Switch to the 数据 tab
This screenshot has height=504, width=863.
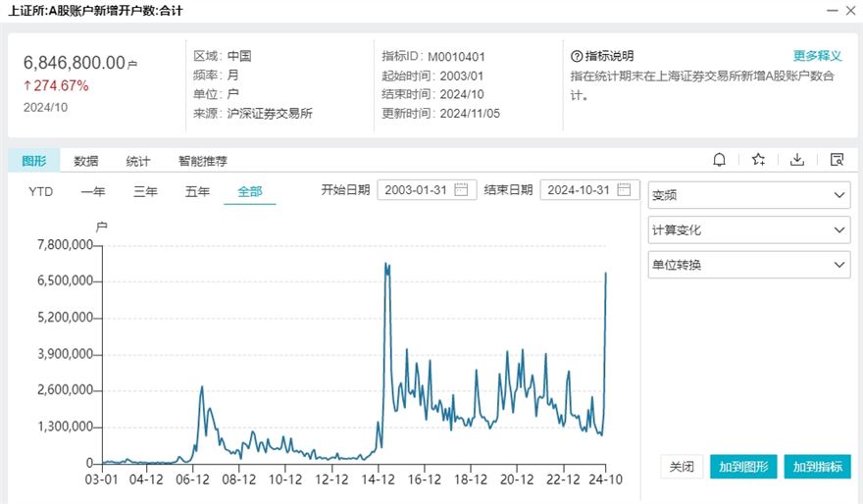pos(86,161)
